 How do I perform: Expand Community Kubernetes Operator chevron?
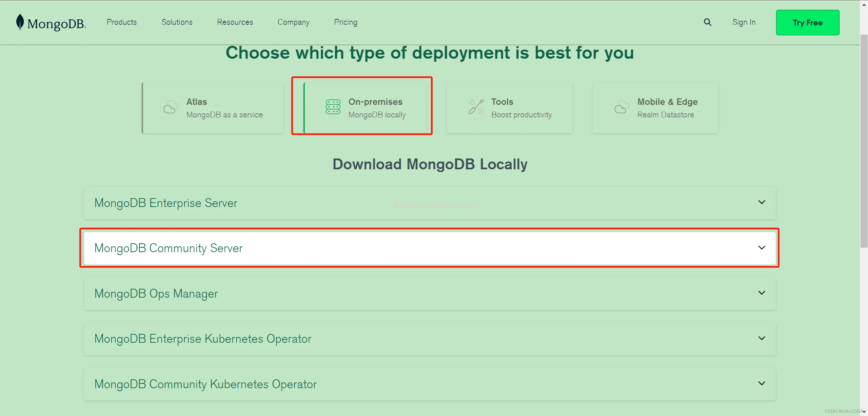762,384
